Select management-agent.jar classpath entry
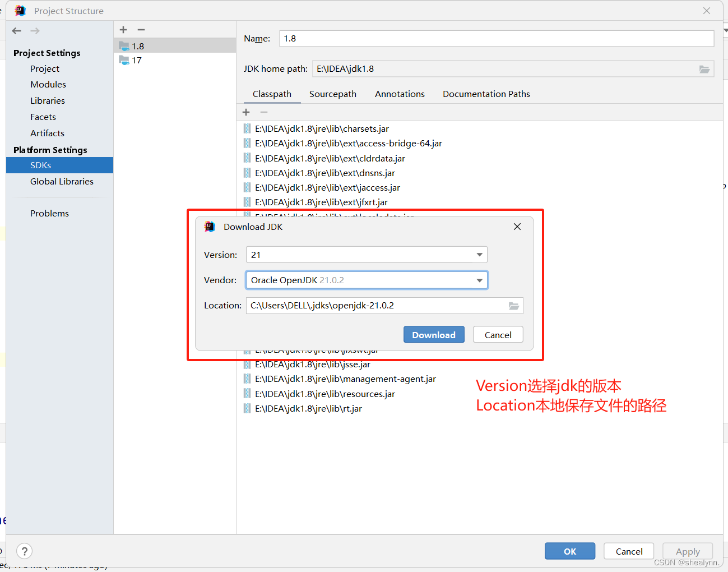728x572 pixels. coord(346,379)
